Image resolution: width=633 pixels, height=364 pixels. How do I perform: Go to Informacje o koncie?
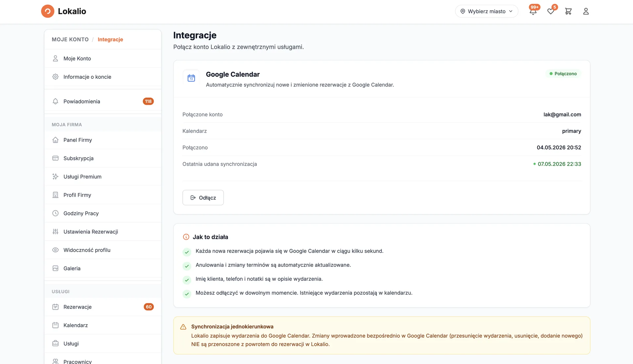pos(103,77)
